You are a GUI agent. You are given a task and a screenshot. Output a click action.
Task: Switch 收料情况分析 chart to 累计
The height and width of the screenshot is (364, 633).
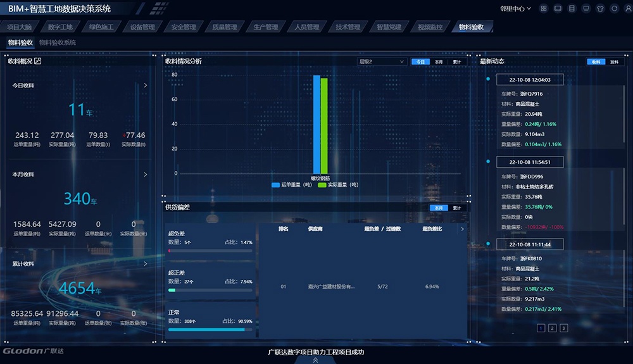pyautogui.click(x=456, y=62)
